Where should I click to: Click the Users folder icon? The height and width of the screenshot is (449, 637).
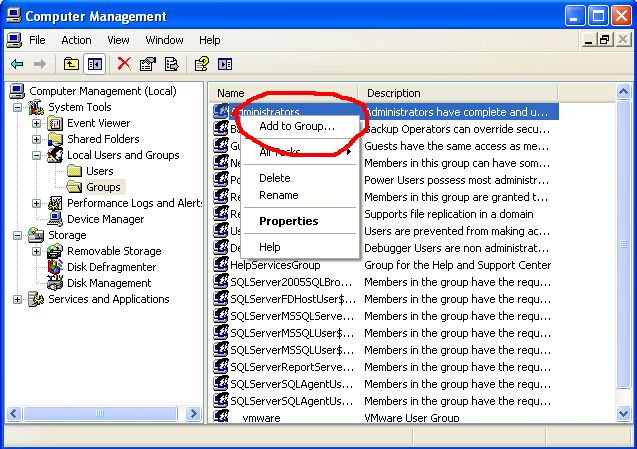click(74, 171)
